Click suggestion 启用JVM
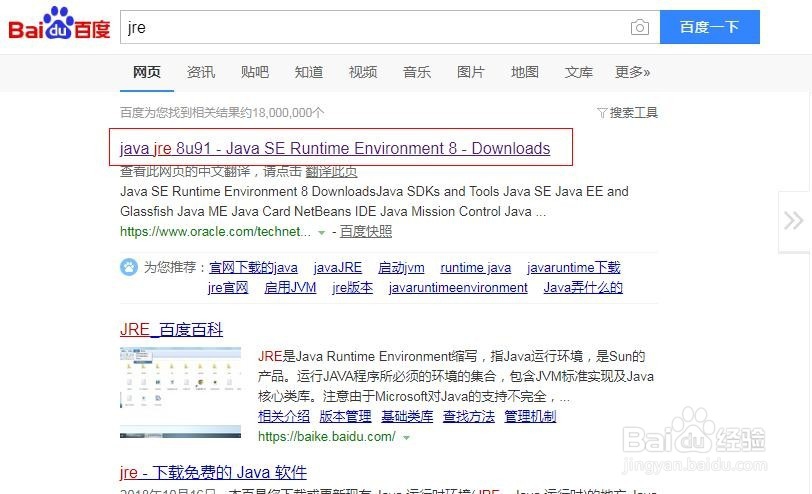Screen dimensions: 812x494 (x=290, y=287)
